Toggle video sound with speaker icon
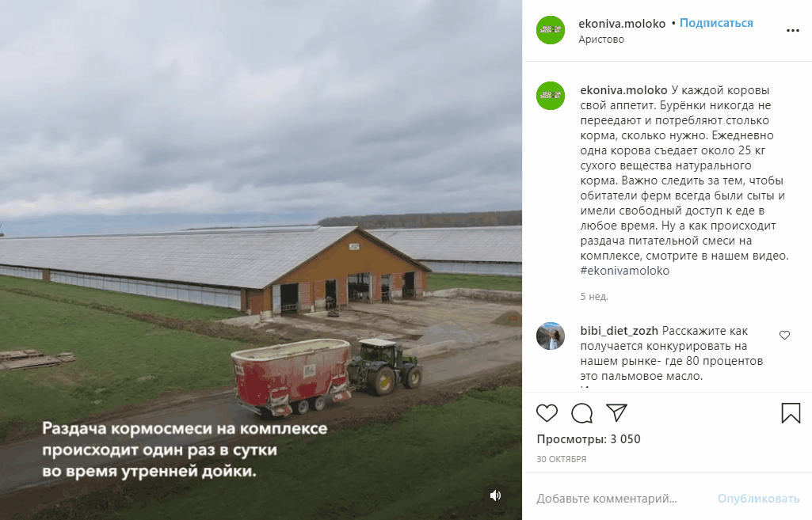 (x=495, y=495)
